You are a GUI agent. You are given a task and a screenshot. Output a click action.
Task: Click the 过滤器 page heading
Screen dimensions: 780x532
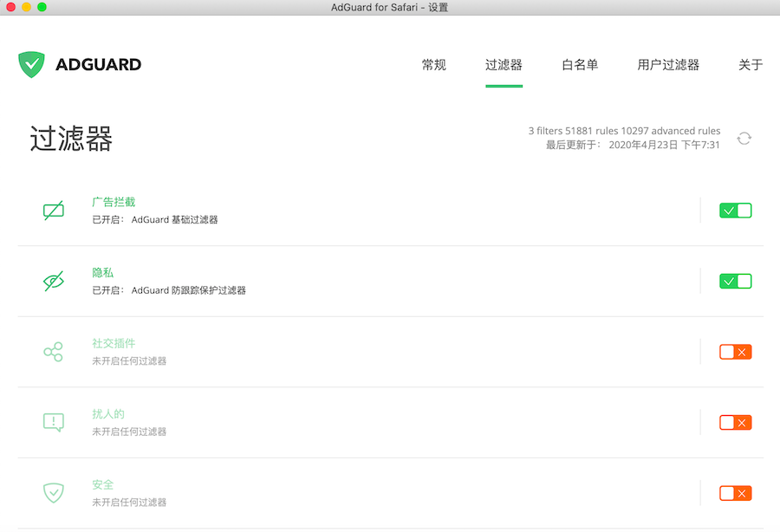(x=71, y=139)
